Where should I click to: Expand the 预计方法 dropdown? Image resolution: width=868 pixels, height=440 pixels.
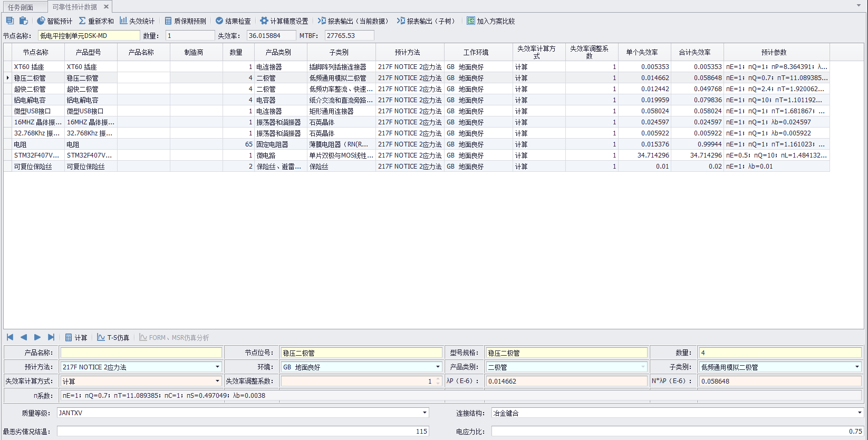217,367
